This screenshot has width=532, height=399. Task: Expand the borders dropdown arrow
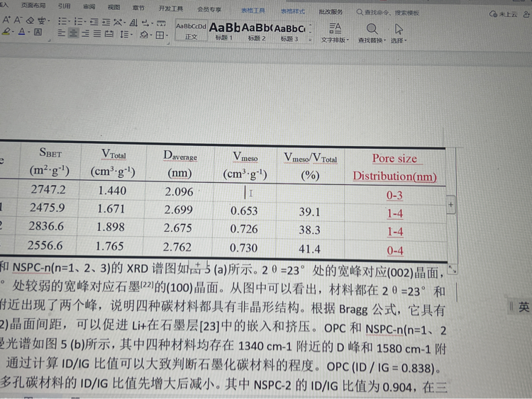point(167,35)
